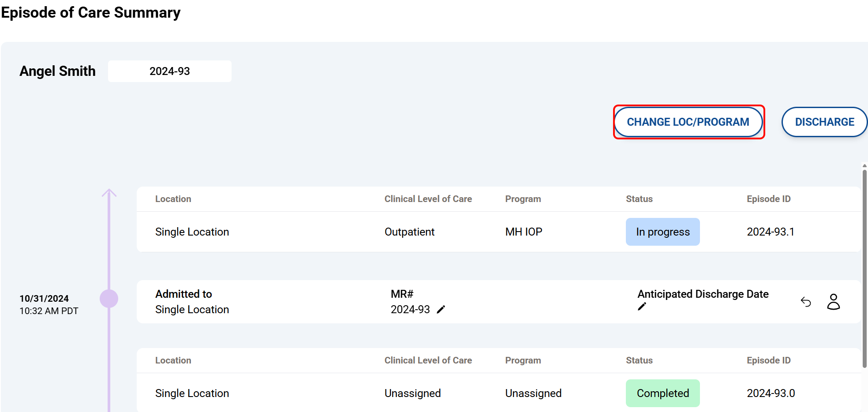Click the Status column header in top table

[639, 199]
